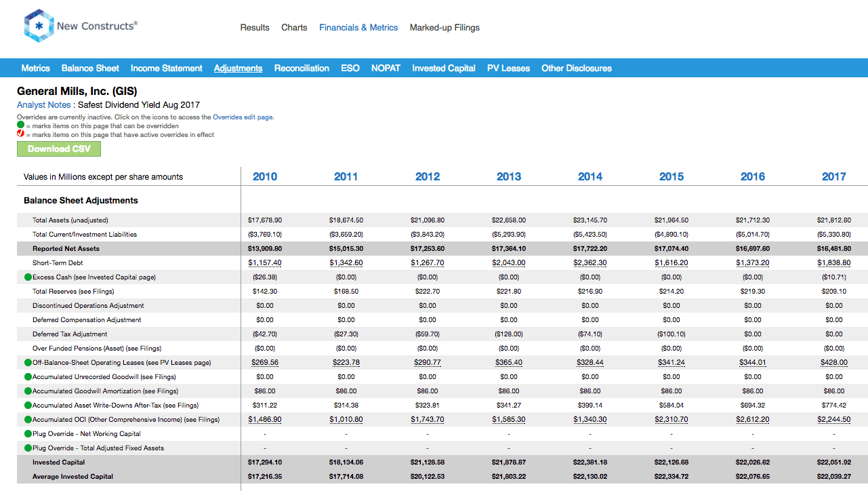This screenshot has width=868, height=491.
Task: Click 2014 Accumulated OCI value $1,340.30
Action: [590, 420]
